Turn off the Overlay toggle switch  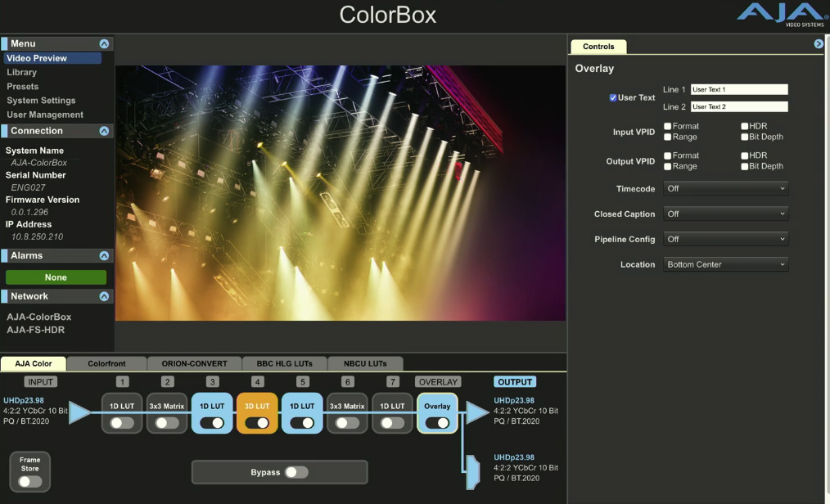[x=437, y=423]
